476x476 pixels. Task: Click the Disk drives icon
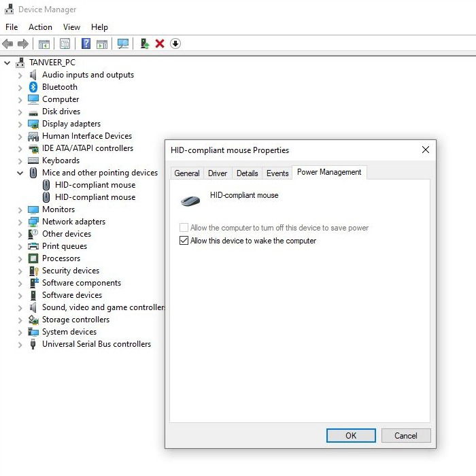click(x=33, y=112)
